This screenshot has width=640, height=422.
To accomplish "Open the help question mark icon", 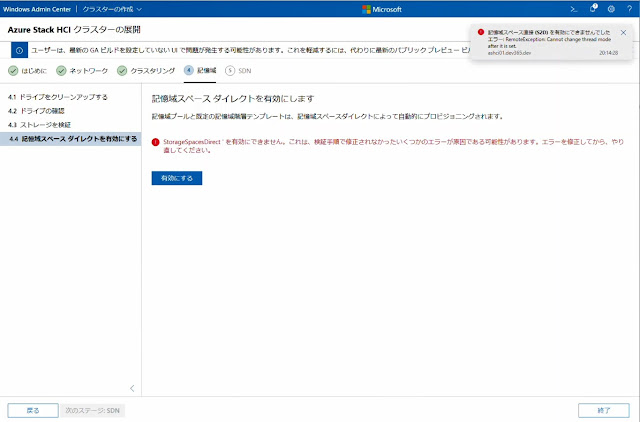I will point(629,9).
